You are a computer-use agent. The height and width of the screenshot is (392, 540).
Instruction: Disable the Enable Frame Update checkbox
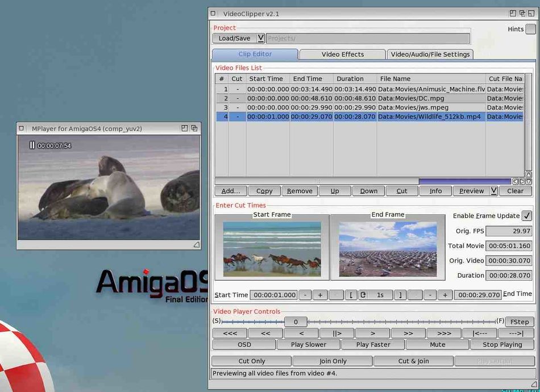tap(527, 216)
